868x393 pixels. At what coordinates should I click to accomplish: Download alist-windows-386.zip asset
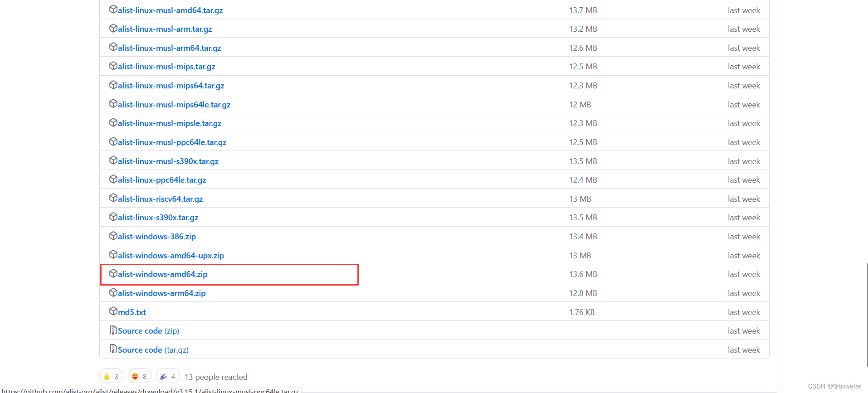[157, 237]
